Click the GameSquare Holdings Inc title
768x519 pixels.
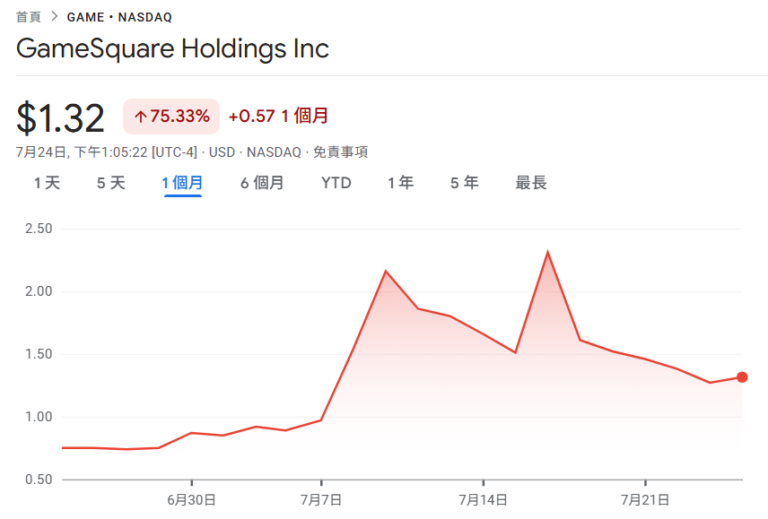(173, 48)
